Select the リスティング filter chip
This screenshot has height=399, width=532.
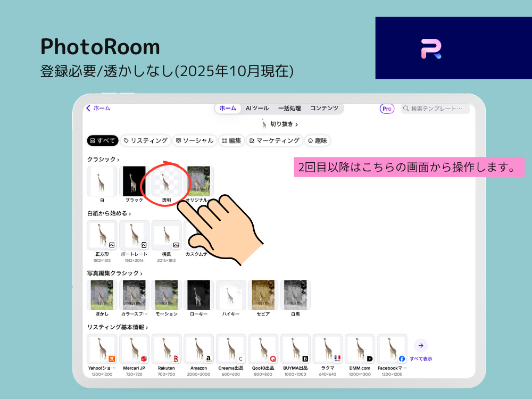(x=145, y=140)
